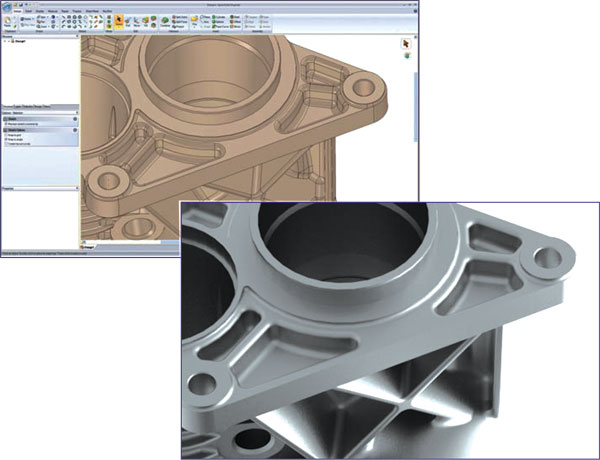Open the Detail ribbon tab
Viewport: 600px width, 460px height.
(28, 11)
